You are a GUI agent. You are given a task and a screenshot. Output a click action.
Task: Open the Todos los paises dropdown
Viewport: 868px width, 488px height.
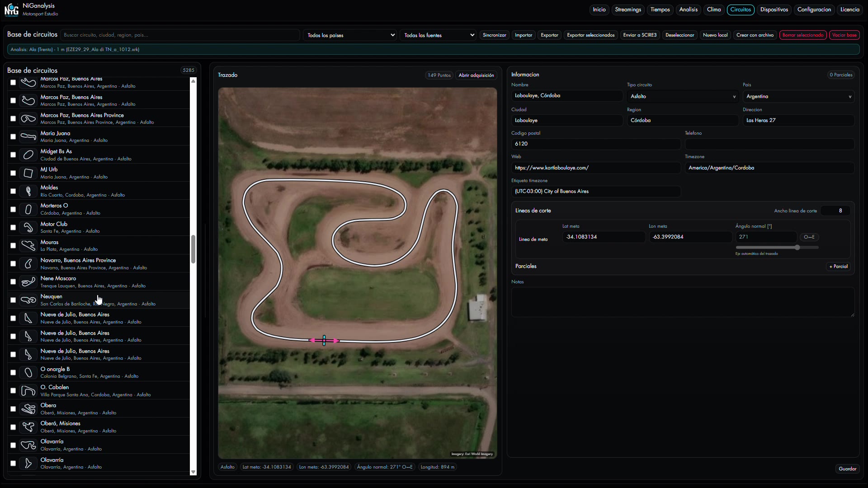coord(350,35)
